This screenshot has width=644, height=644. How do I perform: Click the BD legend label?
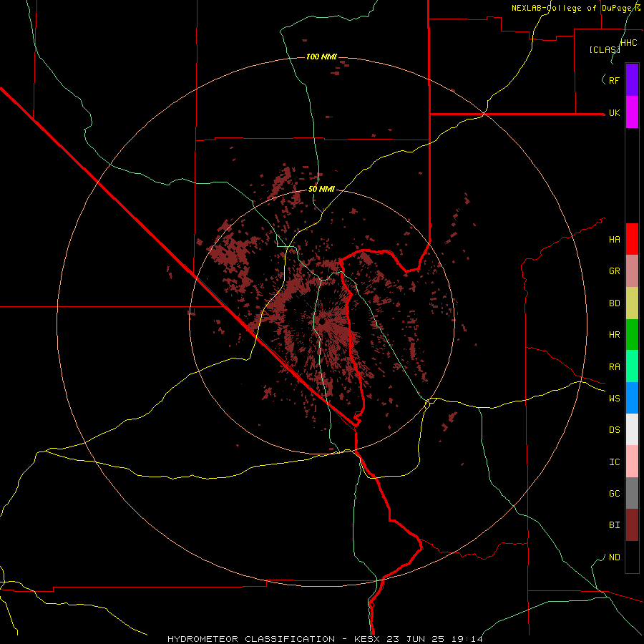coord(615,303)
